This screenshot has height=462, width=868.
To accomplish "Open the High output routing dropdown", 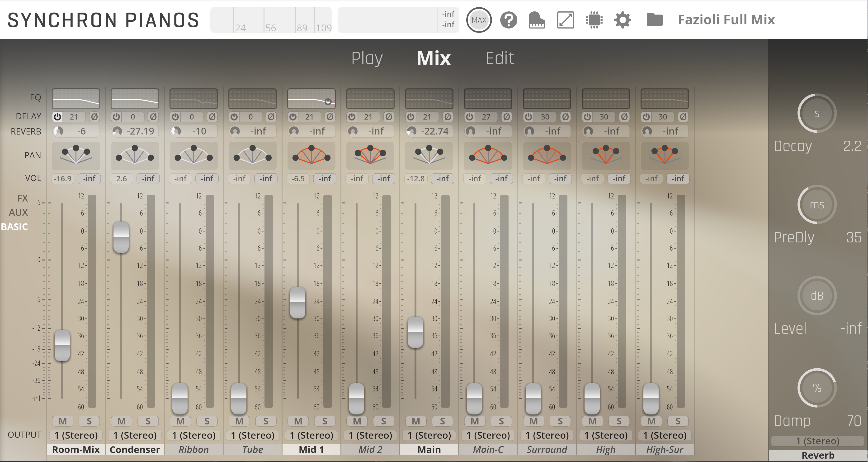I will [606, 435].
